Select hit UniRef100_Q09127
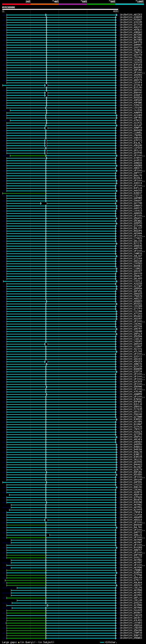Image resolution: width=146 pixels, height=644 pixels. pos(131,558)
